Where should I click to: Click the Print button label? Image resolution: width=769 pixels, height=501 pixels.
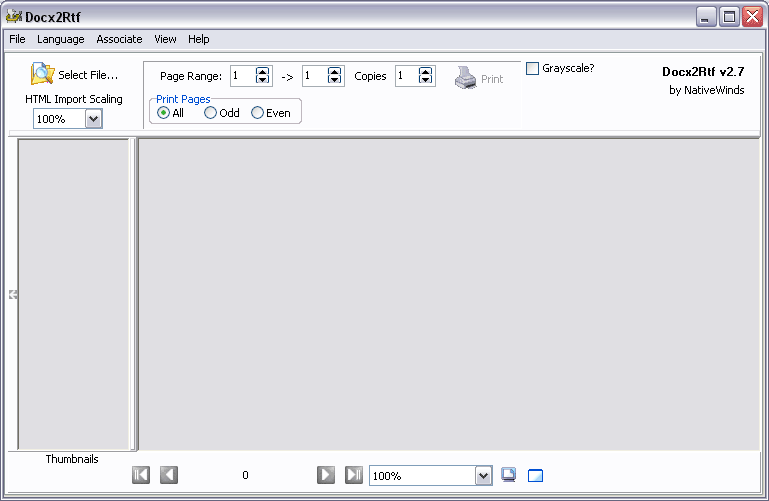pyautogui.click(x=492, y=79)
